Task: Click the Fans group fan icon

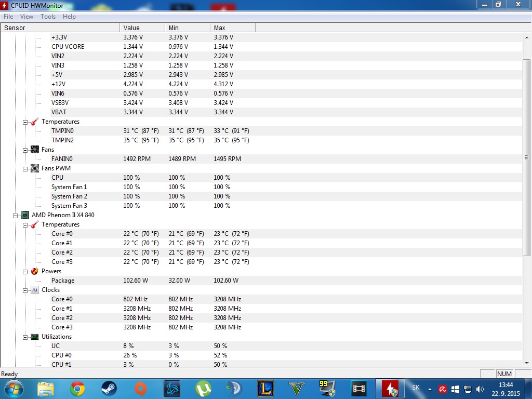Action: click(x=35, y=149)
